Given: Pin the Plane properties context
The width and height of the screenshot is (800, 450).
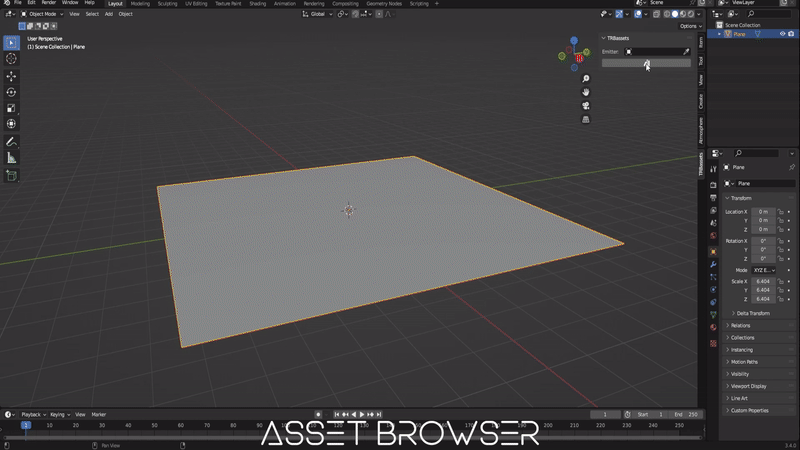Looking at the screenshot, I should click(x=791, y=167).
